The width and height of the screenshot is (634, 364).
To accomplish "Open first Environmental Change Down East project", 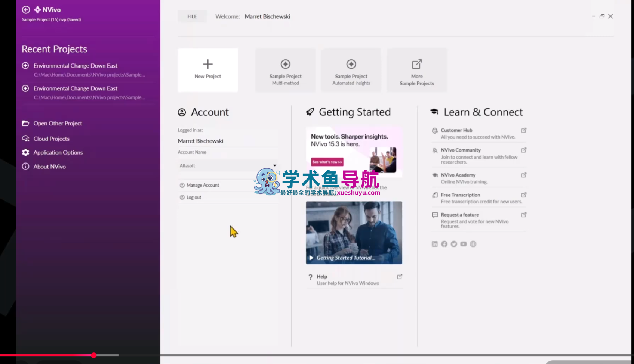I will click(x=75, y=66).
